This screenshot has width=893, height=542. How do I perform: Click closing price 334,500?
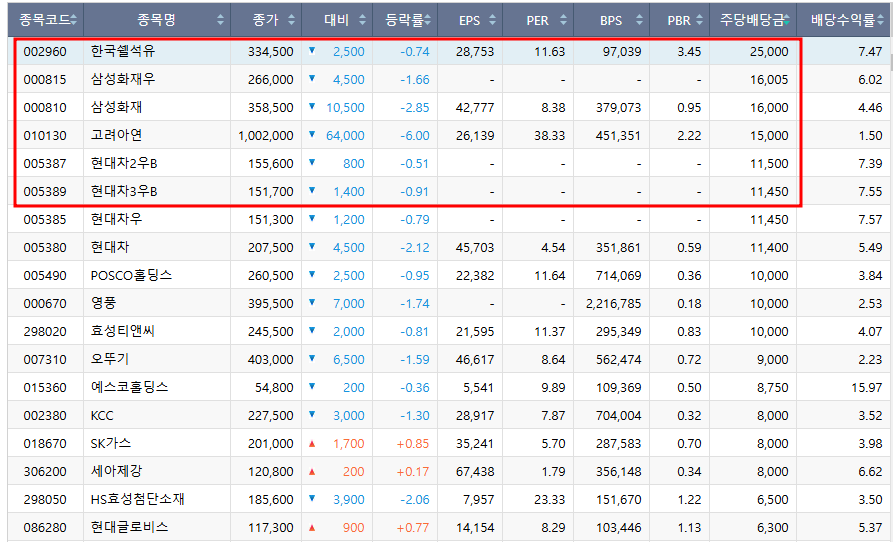click(x=271, y=52)
